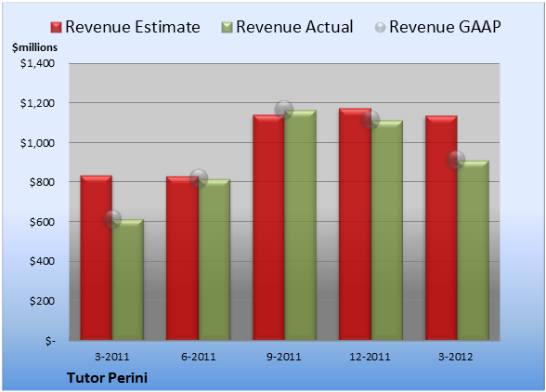Click the GAAP sphere marker for 6-2011
This screenshot has height=392, width=546.
199,178
